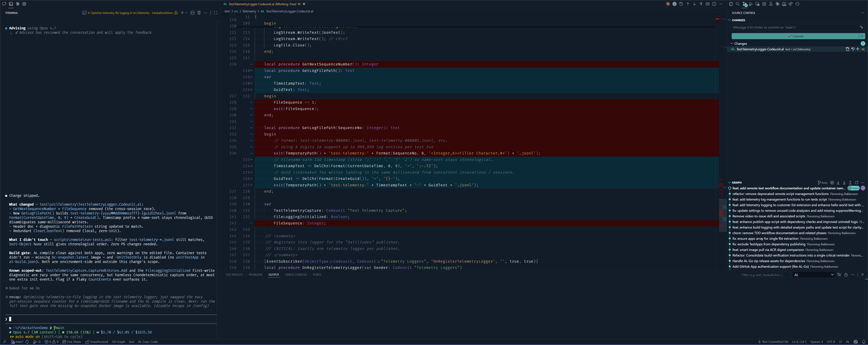Focus the output filter input field
868x345 pixels.
[765, 275]
